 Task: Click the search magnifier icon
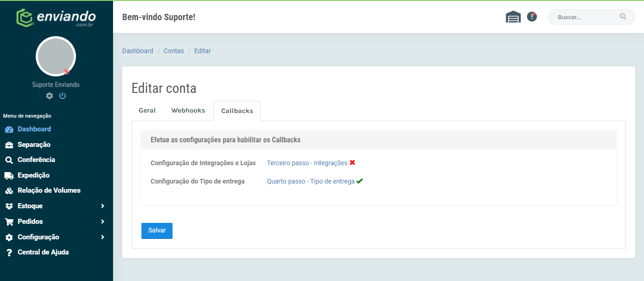(x=623, y=16)
